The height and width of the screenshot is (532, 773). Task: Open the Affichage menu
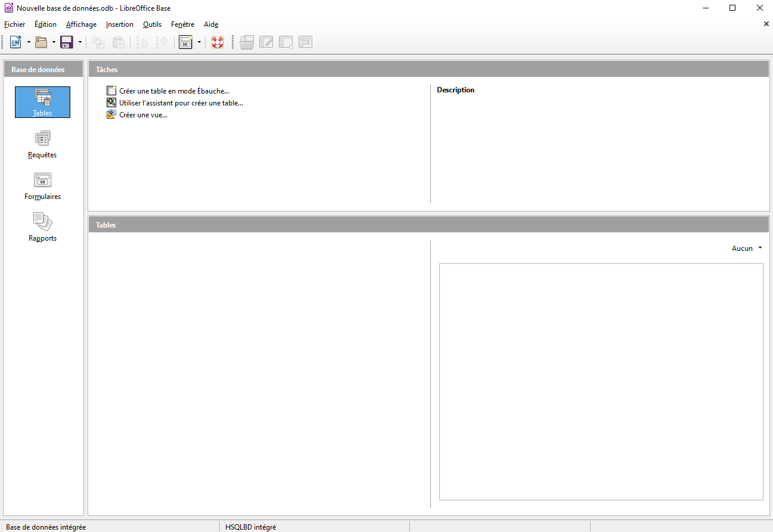coord(81,24)
